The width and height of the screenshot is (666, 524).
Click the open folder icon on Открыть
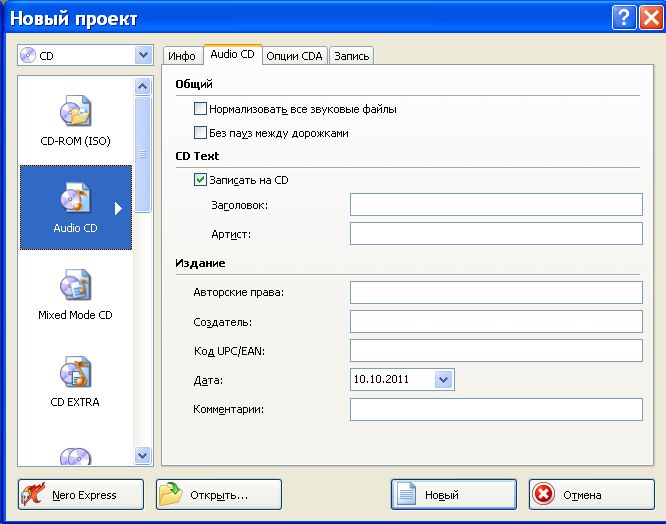[x=172, y=495]
